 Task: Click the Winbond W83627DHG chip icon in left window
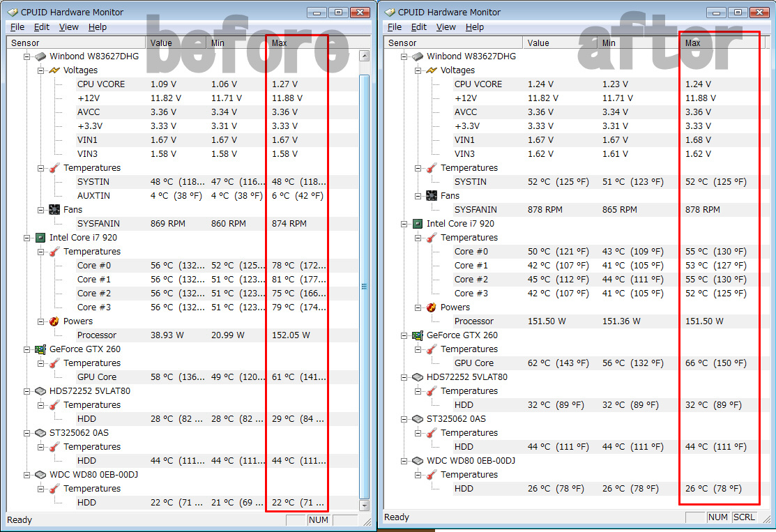[x=40, y=56]
